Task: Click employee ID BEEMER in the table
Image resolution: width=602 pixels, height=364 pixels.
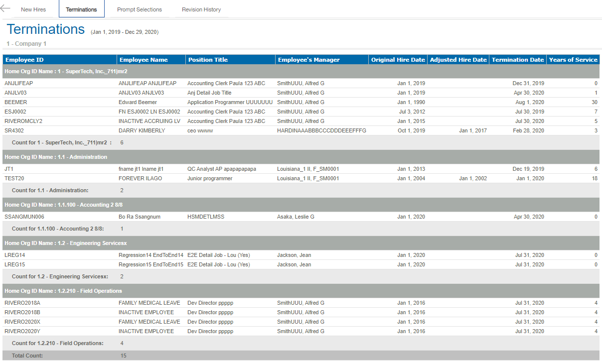Action: 16,102
